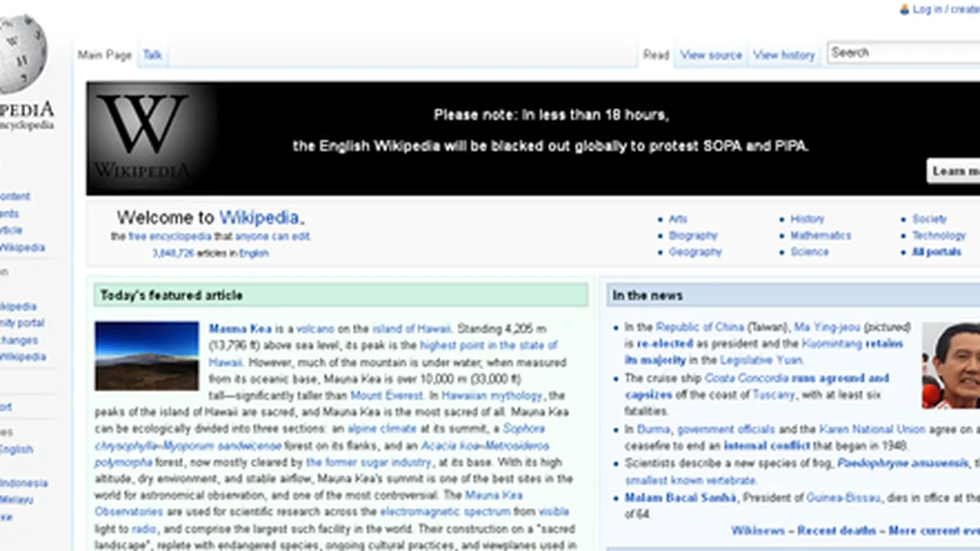Open the Republic of China article
The image size is (980, 551).
(701, 327)
